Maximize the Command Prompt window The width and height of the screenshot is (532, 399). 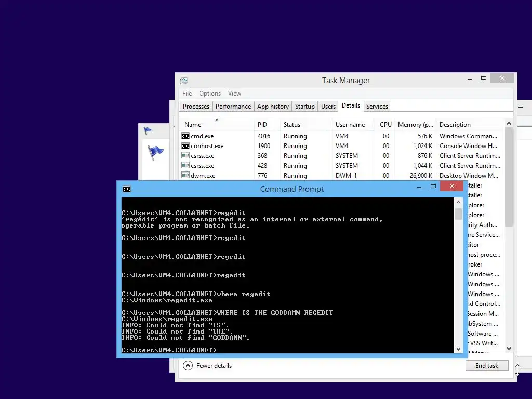point(433,187)
